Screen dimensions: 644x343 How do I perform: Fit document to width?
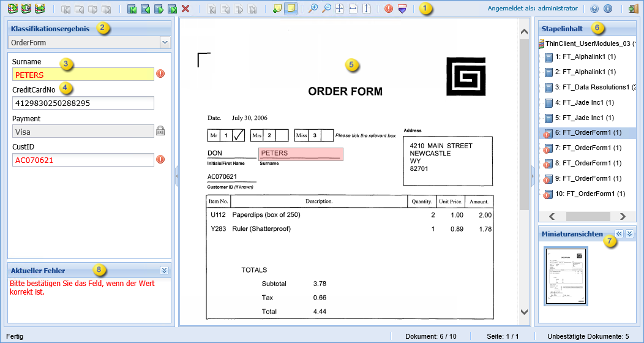(x=353, y=9)
